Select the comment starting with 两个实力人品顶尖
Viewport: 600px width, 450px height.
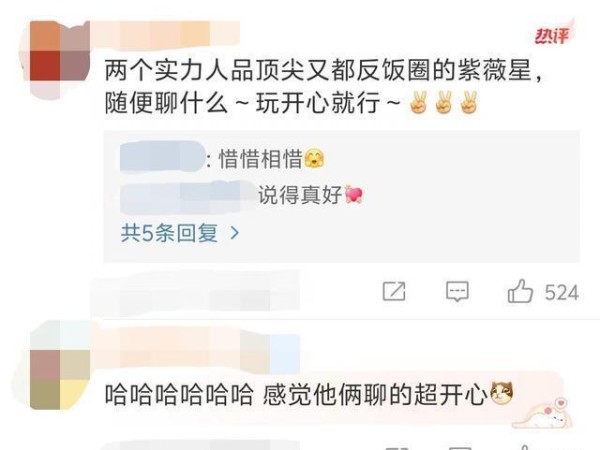point(323,87)
